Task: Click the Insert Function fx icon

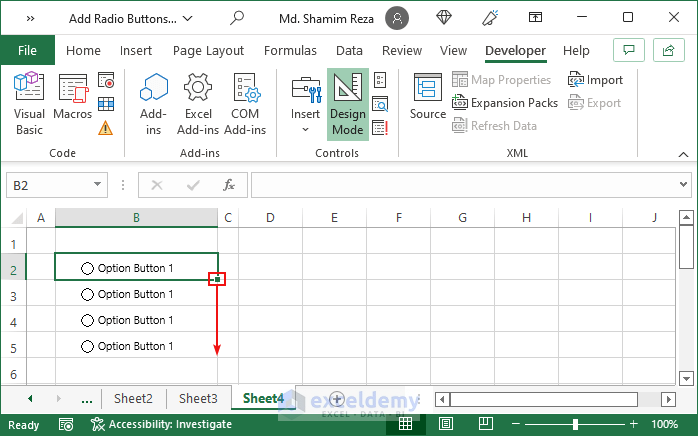Action: click(229, 185)
